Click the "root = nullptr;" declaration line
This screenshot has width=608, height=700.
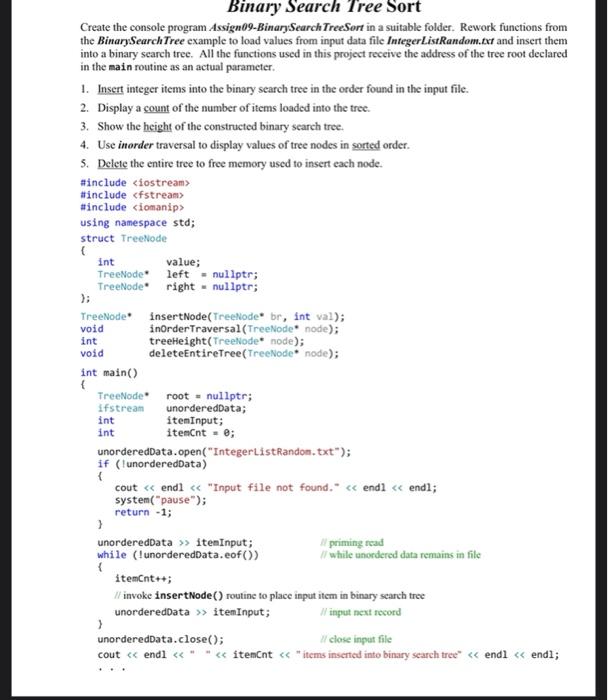coord(175,396)
